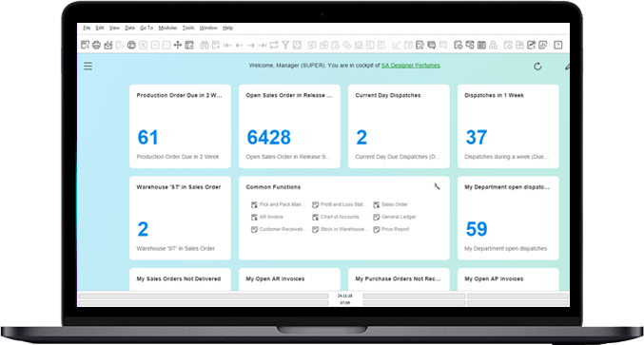Jump to last data record arrow
Screen dimensions: 644x345
[x=262, y=45]
